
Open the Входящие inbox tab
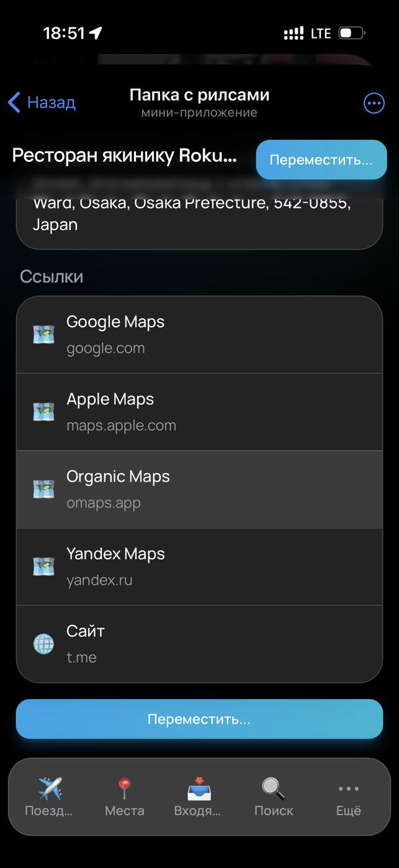[x=199, y=797]
